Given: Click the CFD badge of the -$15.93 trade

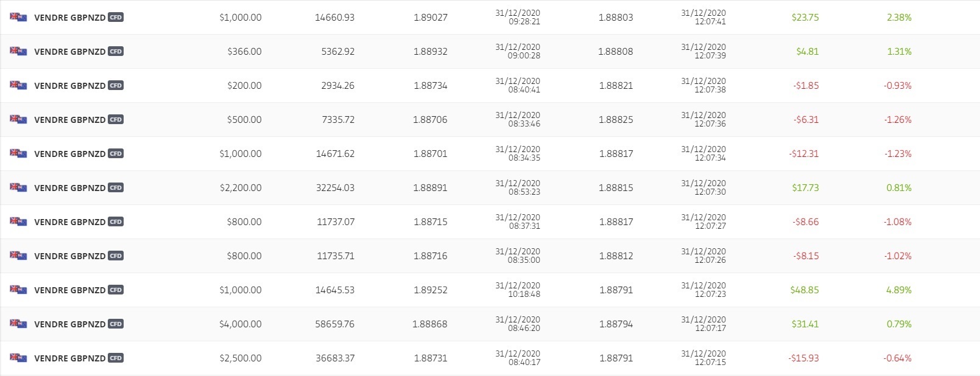Looking at the screenshot, I should click(x=116, y=358).
